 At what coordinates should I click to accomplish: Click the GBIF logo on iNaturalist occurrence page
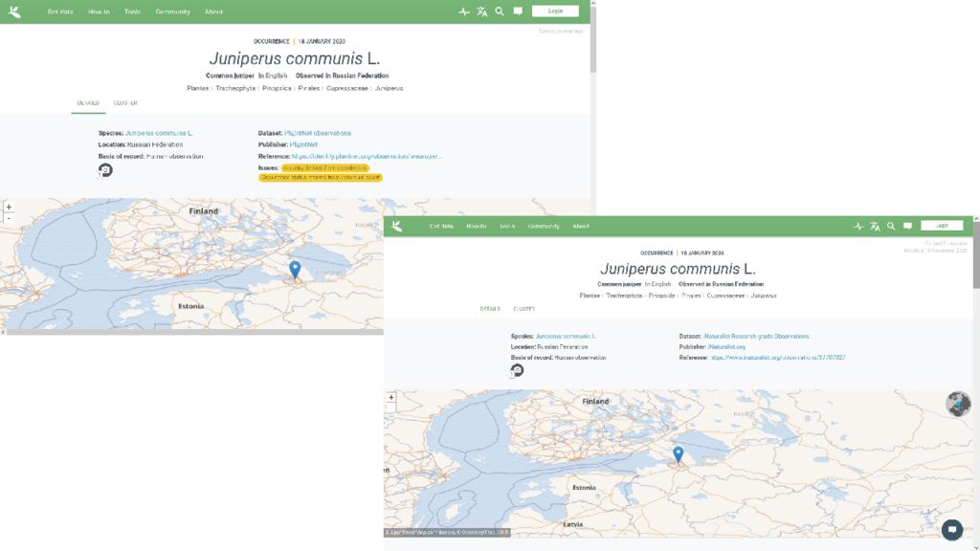pyautogui.click(x=397, y=226)
